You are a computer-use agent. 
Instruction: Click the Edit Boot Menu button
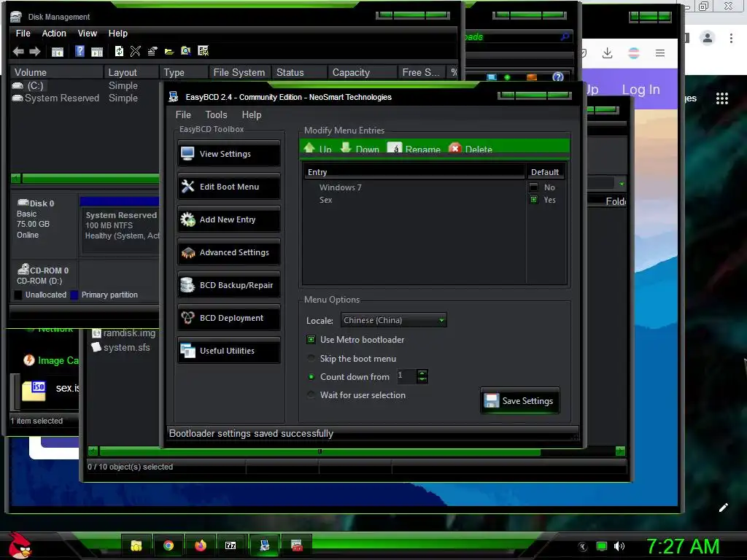coord(228,186)
